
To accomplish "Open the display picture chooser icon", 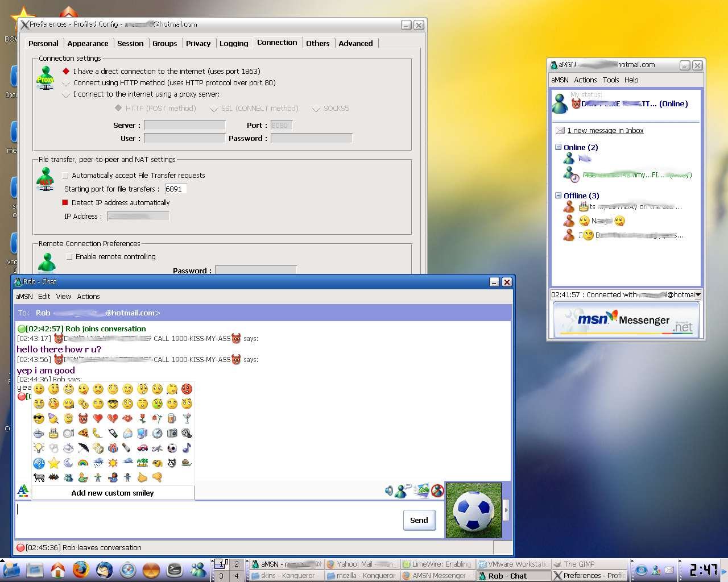I will [x=422, y=490].
